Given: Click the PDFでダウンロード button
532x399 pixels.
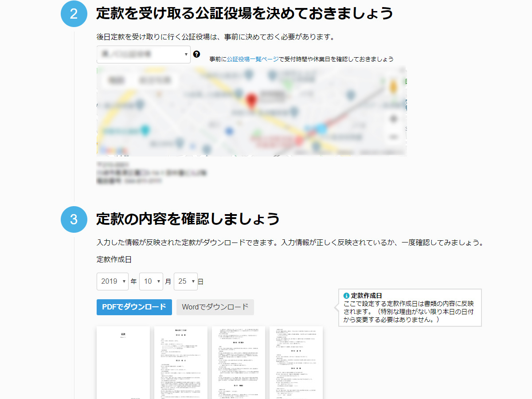Looking at the screenshot, I should point(134,307).
